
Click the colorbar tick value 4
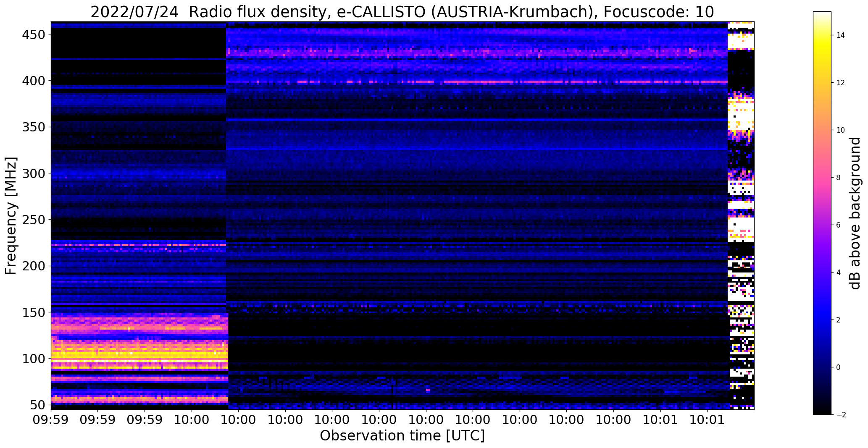tap(839, 272)
